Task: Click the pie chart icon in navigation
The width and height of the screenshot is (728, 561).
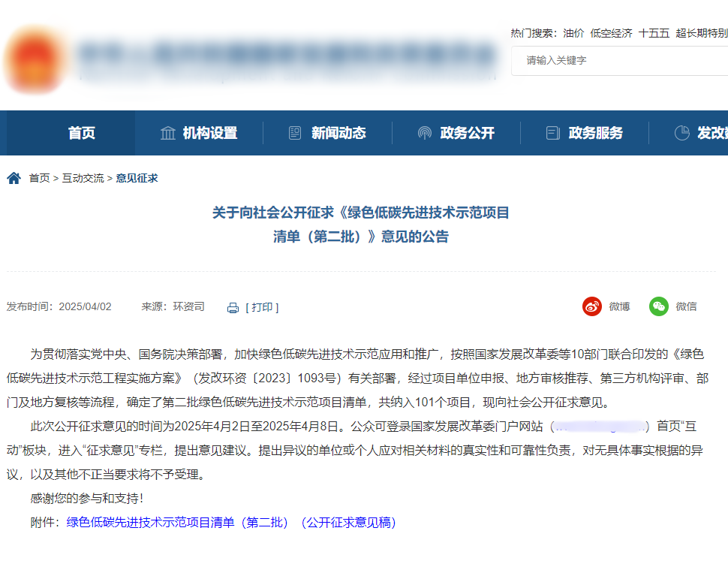Action: (681, 133)
